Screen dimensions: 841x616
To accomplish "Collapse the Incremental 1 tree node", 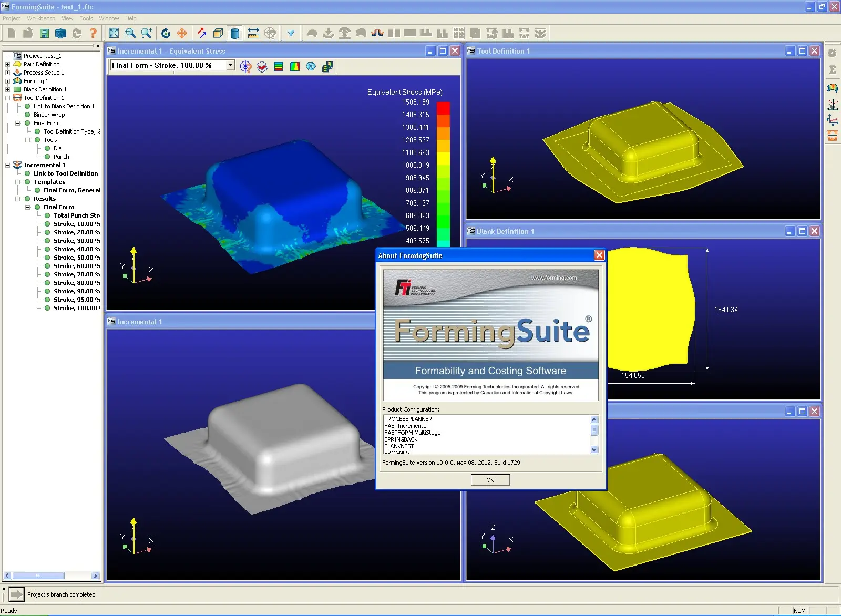I will click(8, 165).
